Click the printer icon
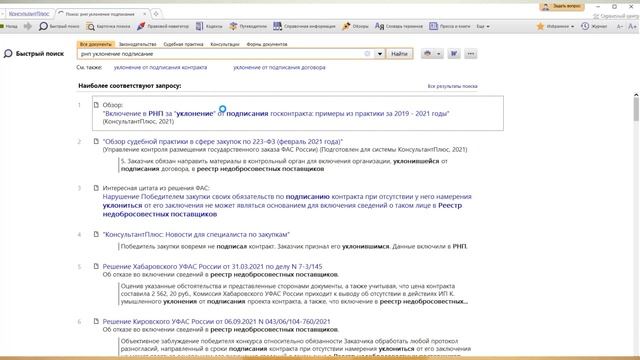640x360 pixels. tap(427, 53)
